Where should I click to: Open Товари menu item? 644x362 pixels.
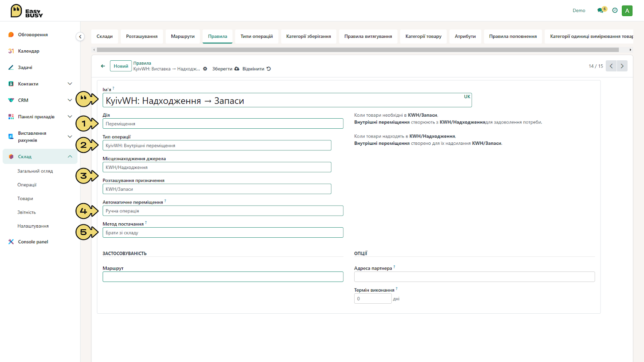coord(25,198)
